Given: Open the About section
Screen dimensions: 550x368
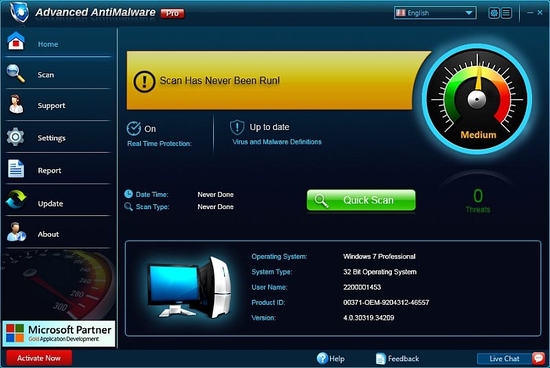Looking at the screenshot, I should coord(58,233).
